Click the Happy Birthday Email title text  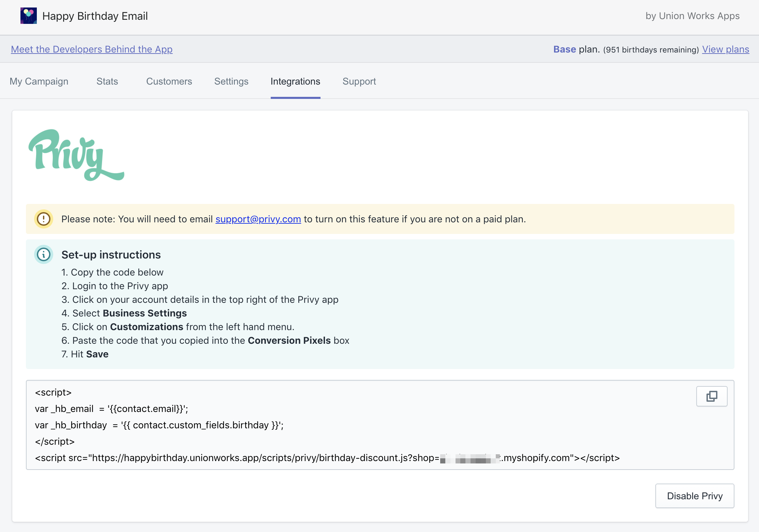pos(95,16)
